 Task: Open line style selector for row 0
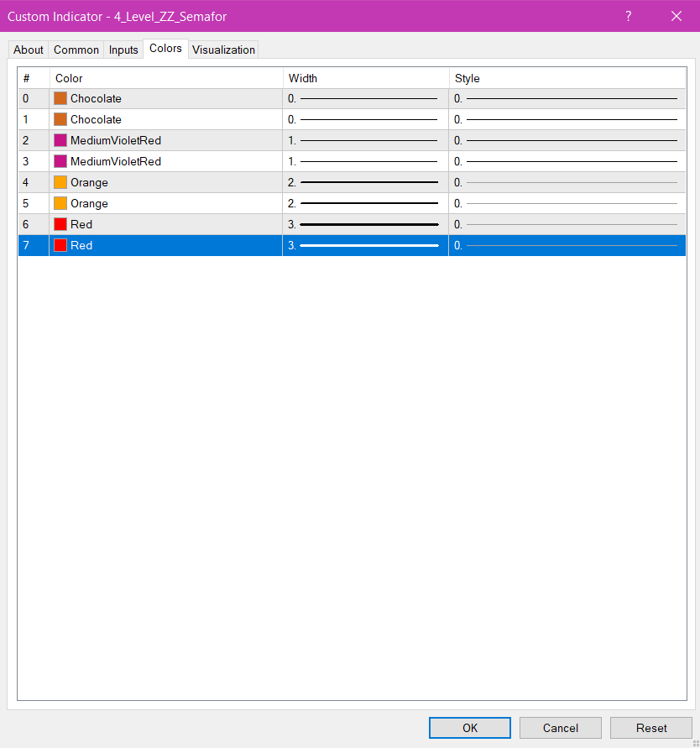tap(567, 98)
